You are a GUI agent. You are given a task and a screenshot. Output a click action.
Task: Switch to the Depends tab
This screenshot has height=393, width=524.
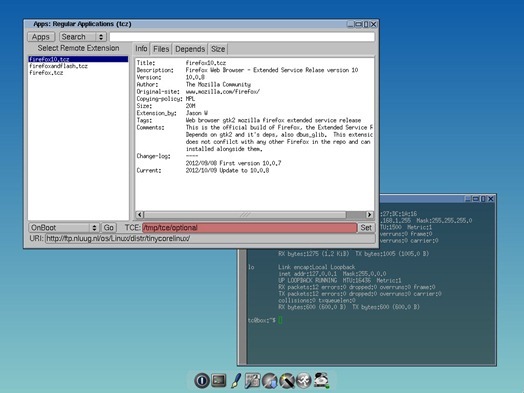coord(190,49)
